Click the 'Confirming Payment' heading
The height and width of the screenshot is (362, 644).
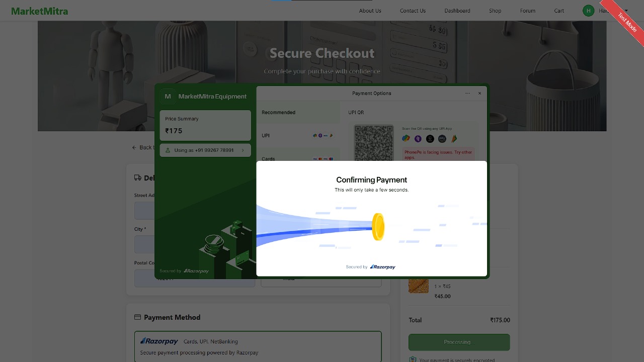click(372, 180)
